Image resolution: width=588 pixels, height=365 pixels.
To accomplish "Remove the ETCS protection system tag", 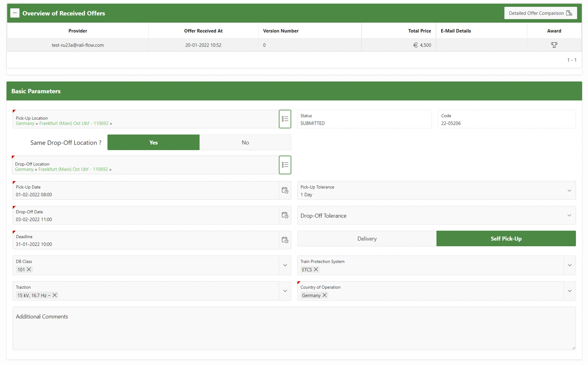I will pos(316,269).
